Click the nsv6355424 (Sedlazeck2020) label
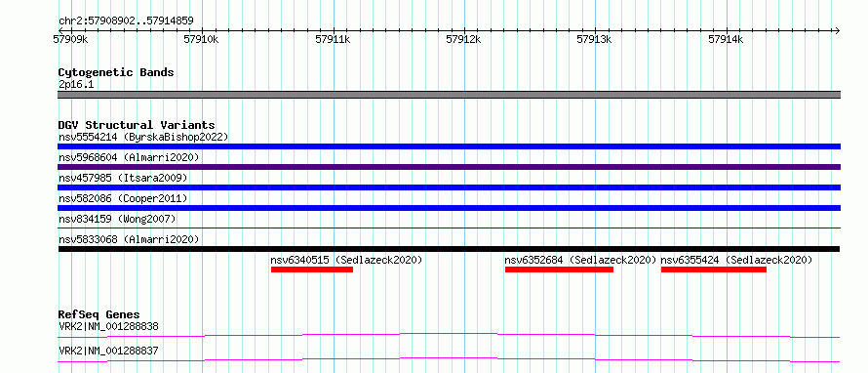 tap(736, 260)
